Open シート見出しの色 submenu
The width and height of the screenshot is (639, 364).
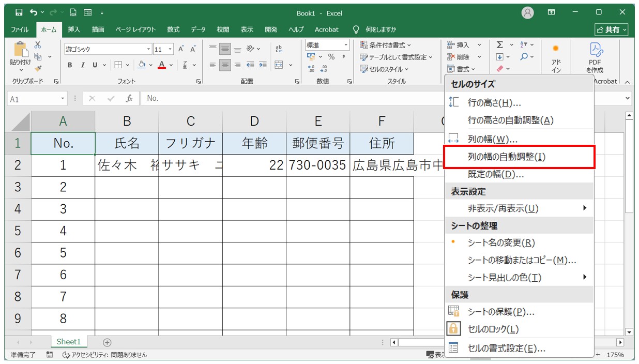[x=519, y=277]
